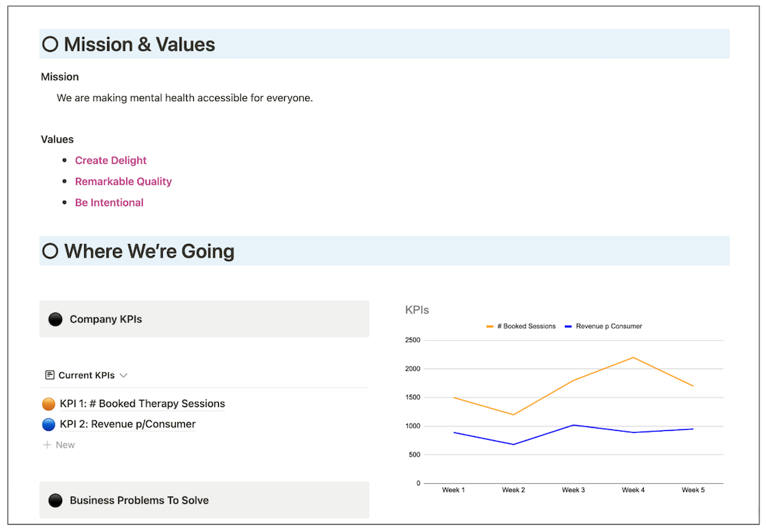Click the Week 4 axis label
This screenshot has width=766, height=532.
point(633,490)
